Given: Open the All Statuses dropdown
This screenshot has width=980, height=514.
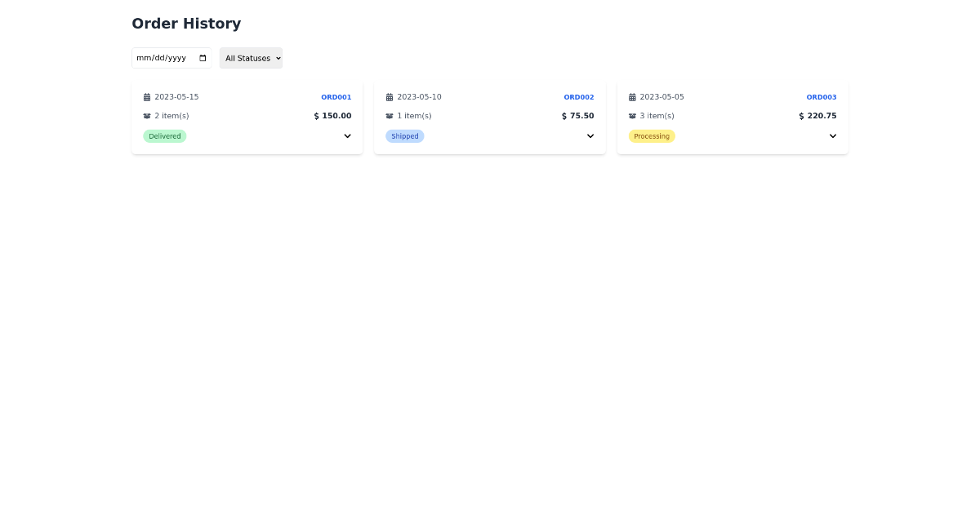Looking at the screenshot, I should 251,57.
